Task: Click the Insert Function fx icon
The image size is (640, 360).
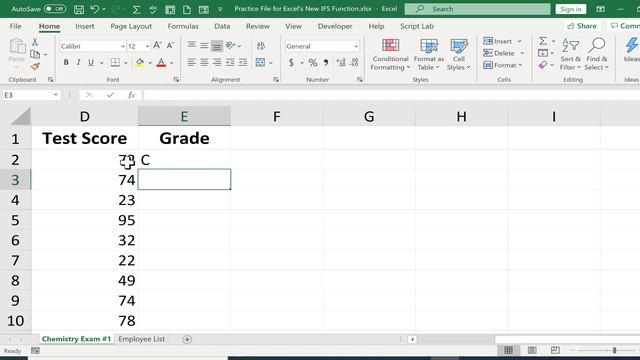Action: pyautogui.click(x=131, y=95)
